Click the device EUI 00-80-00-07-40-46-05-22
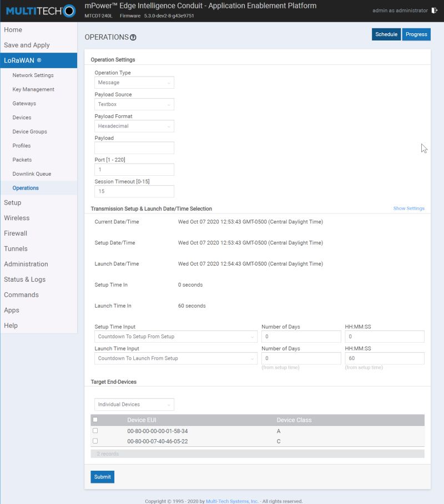Screen dimensions: 444x504 157,441
